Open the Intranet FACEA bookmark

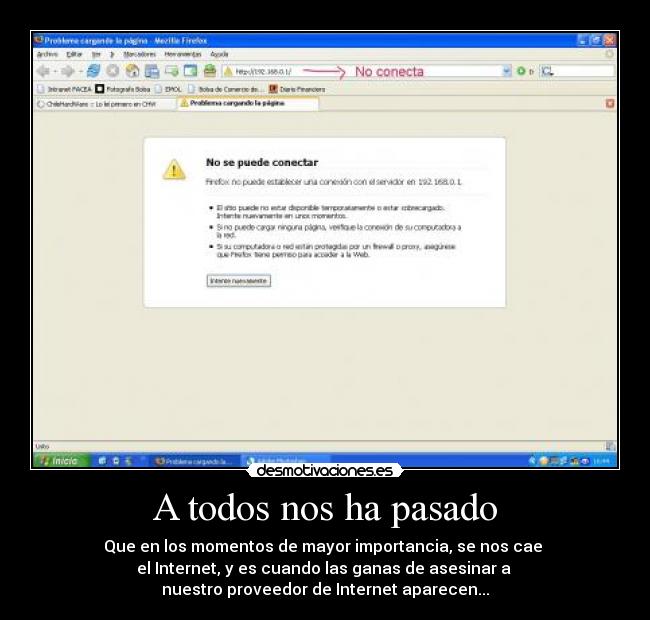(64, 89)
